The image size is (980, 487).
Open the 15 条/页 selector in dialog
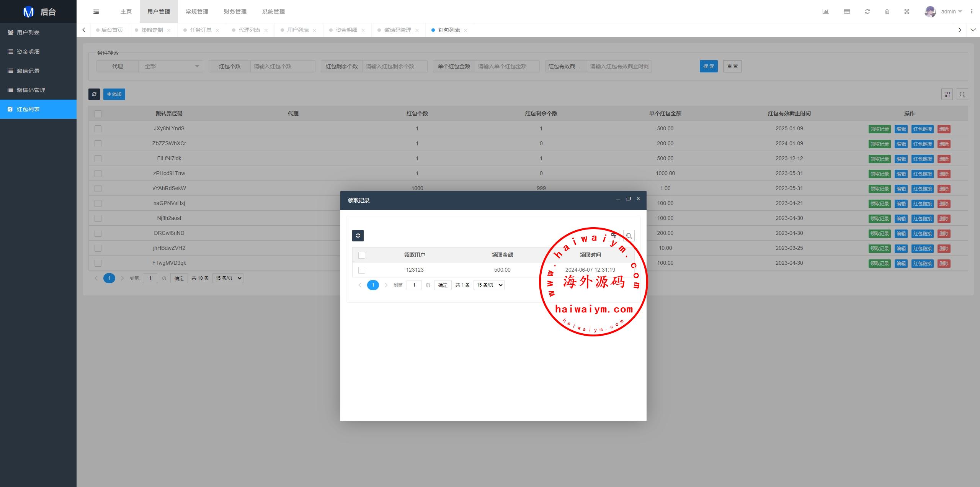pyautogui.click(x=489, y=285)
